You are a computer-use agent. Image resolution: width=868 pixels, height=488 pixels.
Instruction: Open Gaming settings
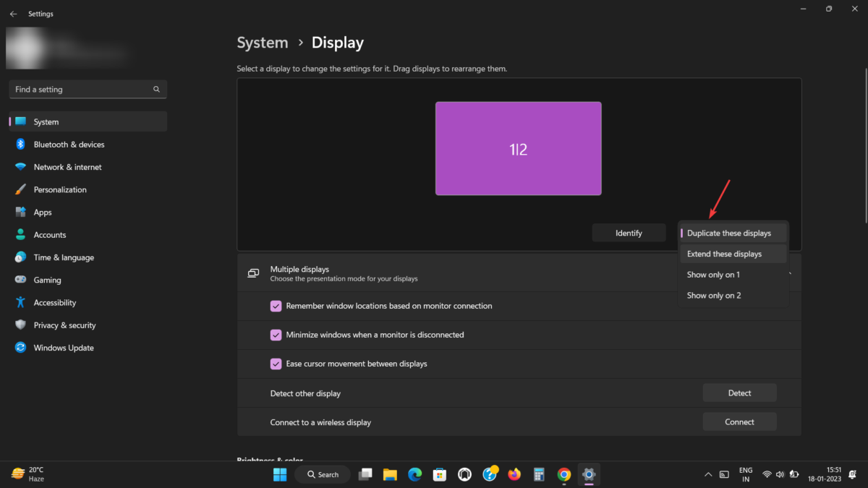click(x=51, y=279)
